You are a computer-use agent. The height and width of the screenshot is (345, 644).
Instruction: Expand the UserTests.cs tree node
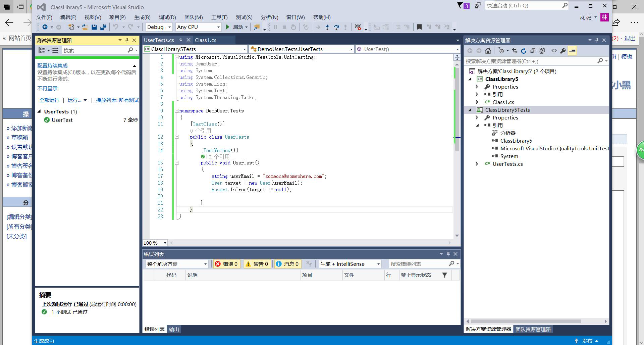point(477,164)
